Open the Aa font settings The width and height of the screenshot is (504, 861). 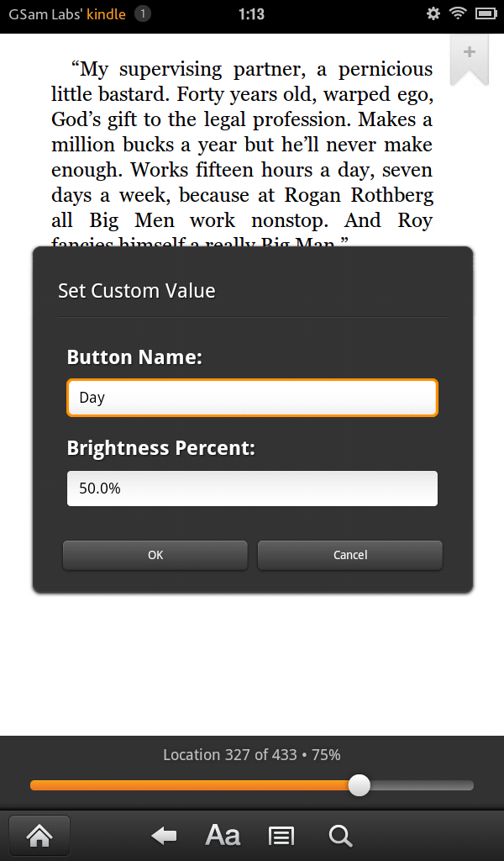[x=223, y=836]
